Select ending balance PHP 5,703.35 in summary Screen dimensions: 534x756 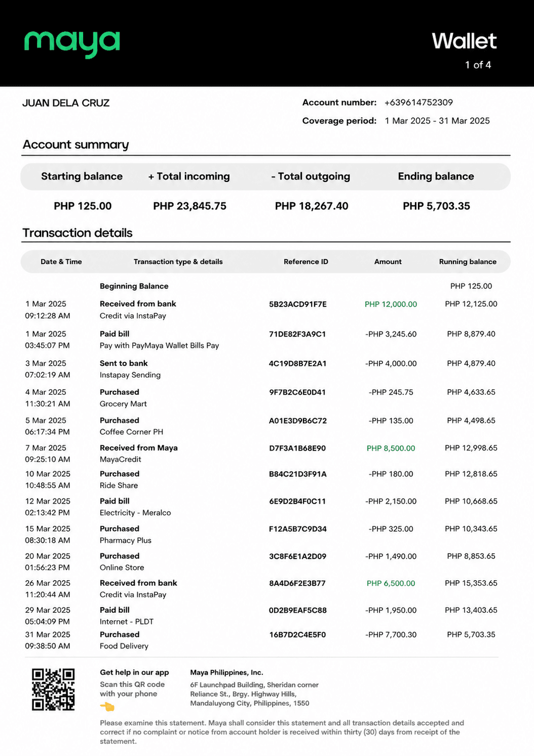pos(436,206)
